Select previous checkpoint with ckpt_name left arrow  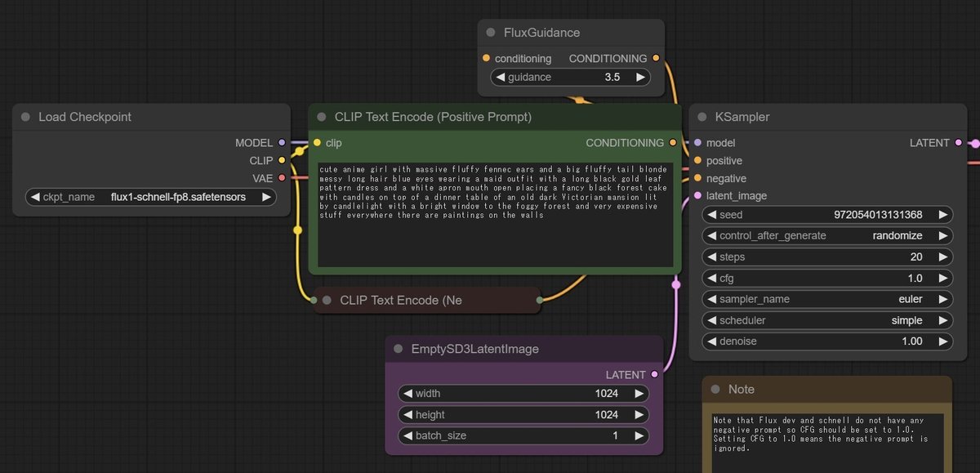click(x=34, y=197)
